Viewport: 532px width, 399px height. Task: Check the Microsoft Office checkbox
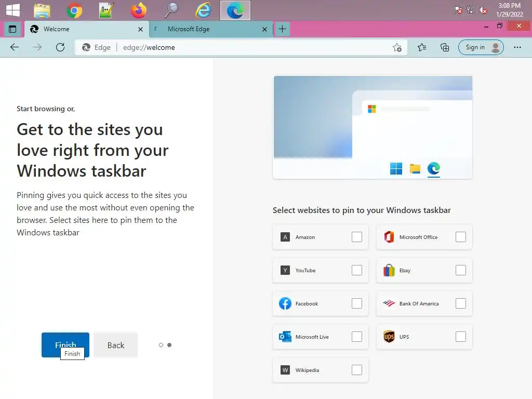(461, 237)
